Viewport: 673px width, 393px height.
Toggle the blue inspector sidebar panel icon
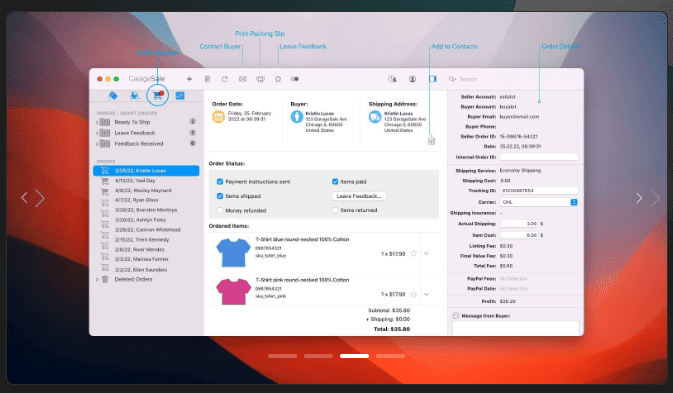[x=433, y=79]
